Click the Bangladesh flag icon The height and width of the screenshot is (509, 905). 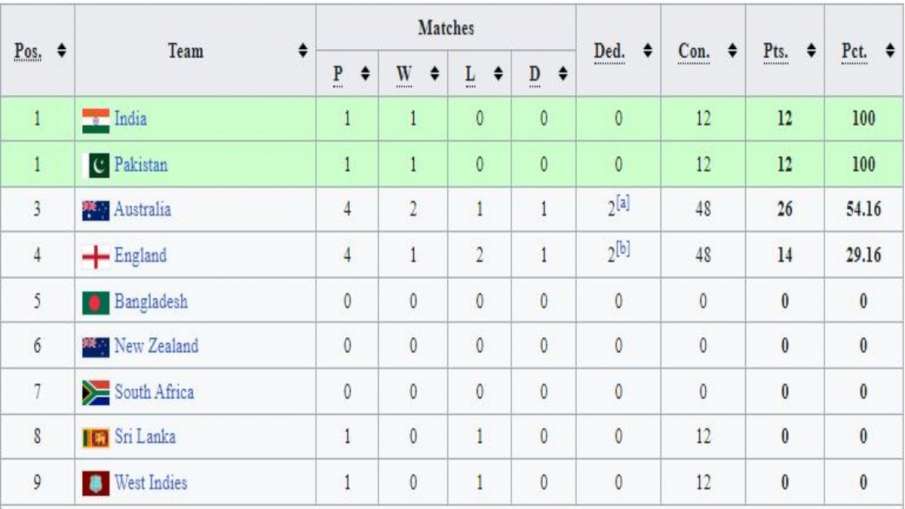point(96,303)
